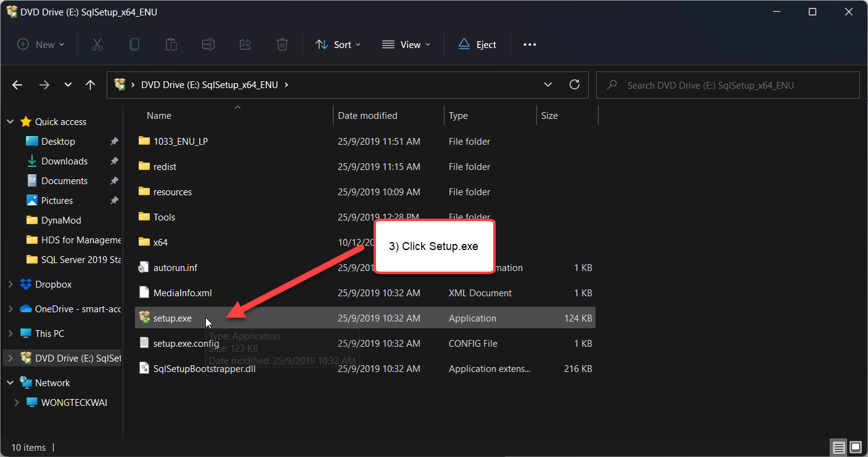Select the redist folder row
Image resolution: width=868 pixels, height=457 pixels.
[x=365, y=166]
